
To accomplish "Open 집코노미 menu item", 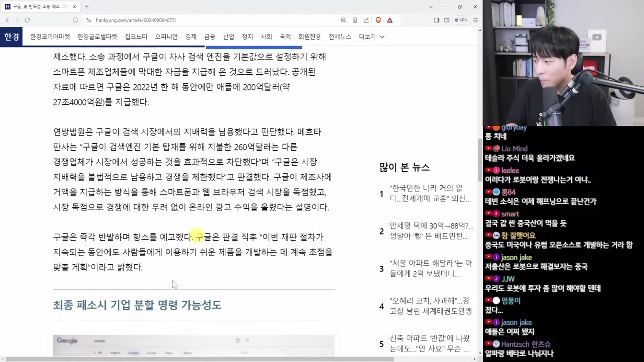I will point(136,37).
